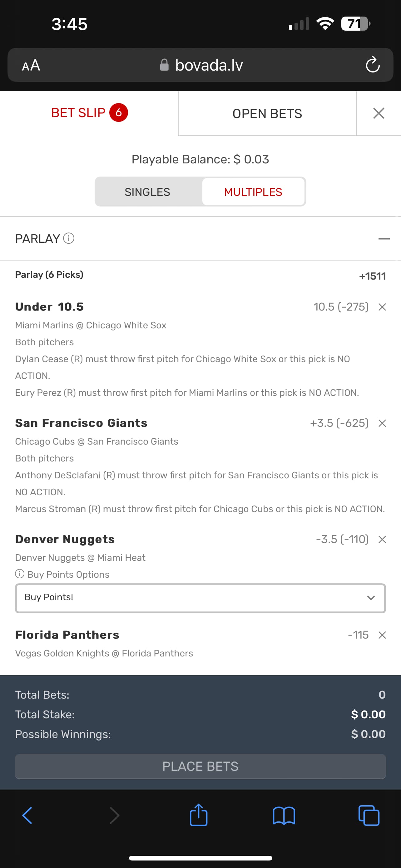Select Multiples bet mode
The height and width of the screenshot is (868, 401).
tap(253, 192)
